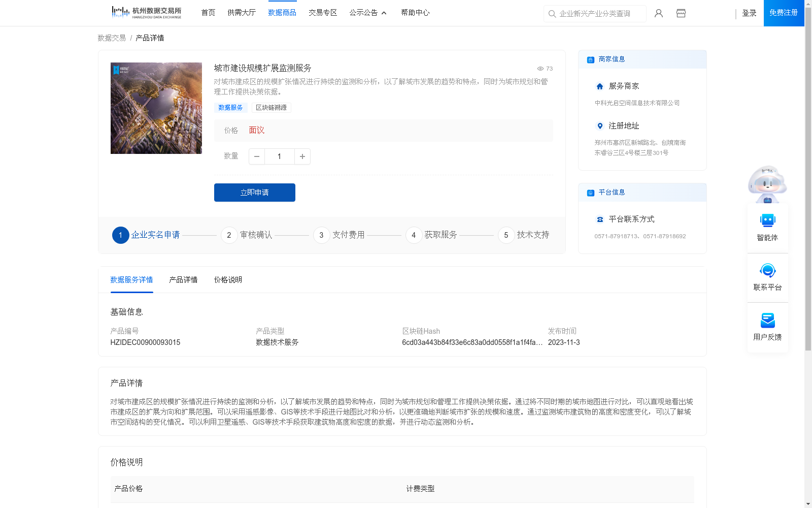Increase quantity with the plus button
The width and height of the screenshot is (812, 508).
pyautogui.click(x=302, y=156)
